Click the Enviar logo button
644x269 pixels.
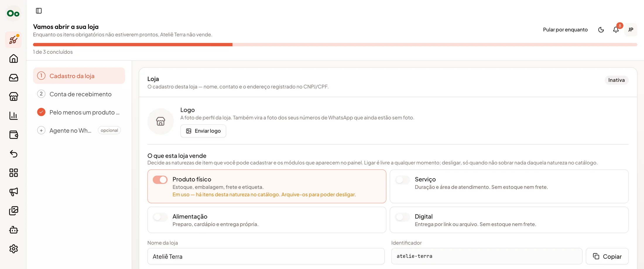point(203,131)
